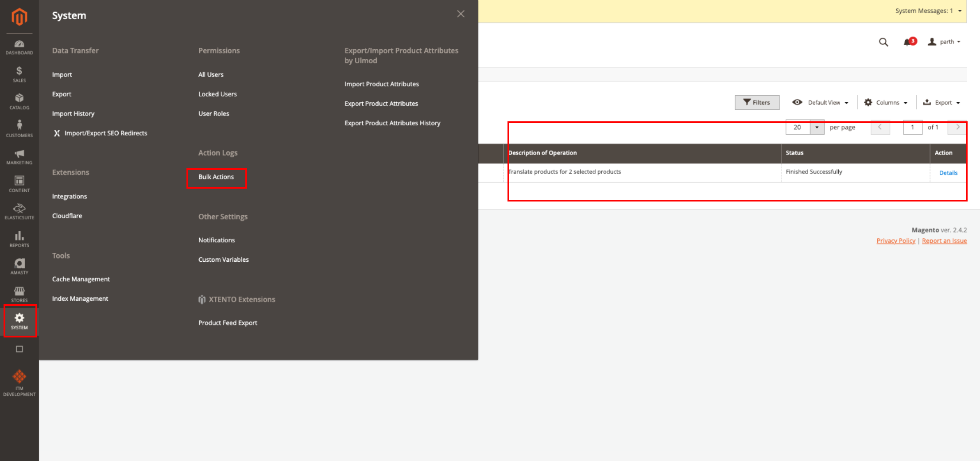Image resolution: width=980 pixels, height=461 pixels.
Task: Click the Magento logo icon
Action: click(19, 17)
